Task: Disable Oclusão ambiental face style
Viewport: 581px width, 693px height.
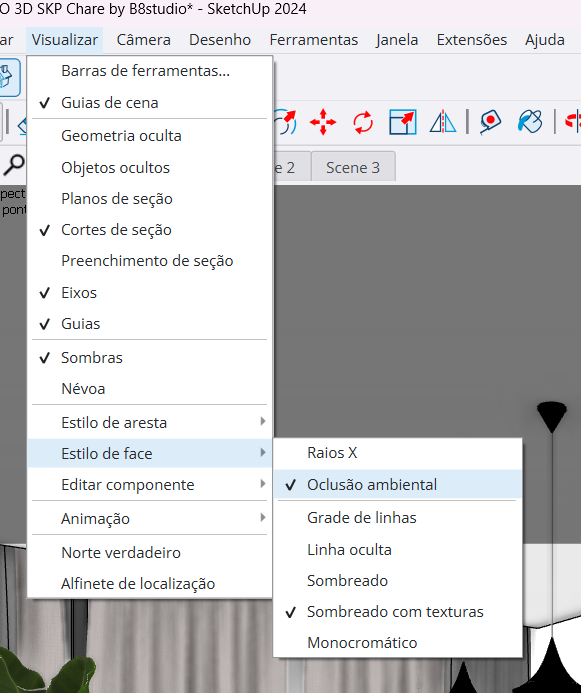Action: 398,485
